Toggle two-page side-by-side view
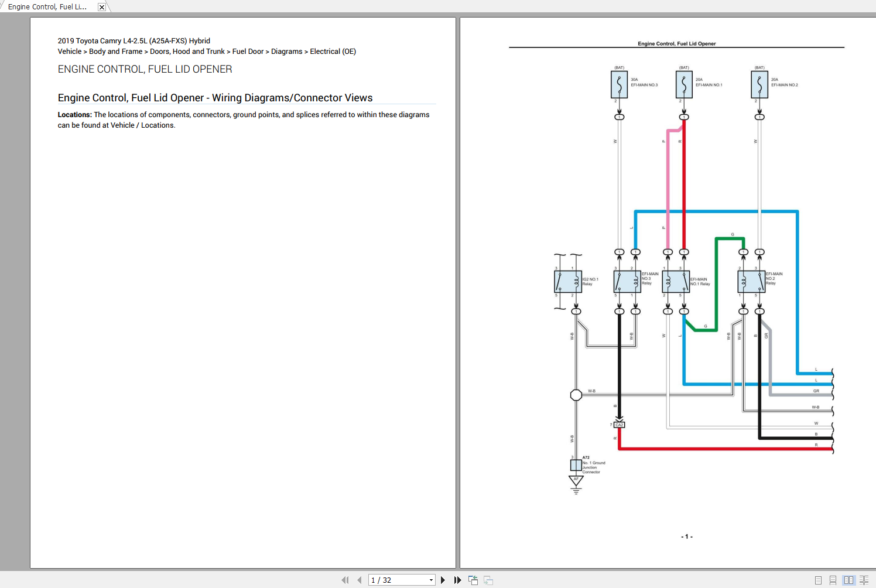The image size is (876, 588). pos(850,580)
